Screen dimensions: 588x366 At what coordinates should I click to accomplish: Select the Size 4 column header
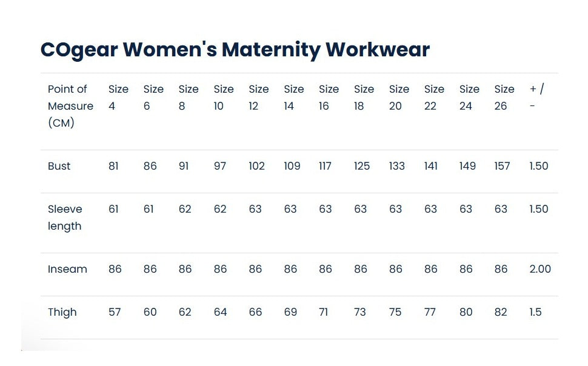[x=118, y=98]
